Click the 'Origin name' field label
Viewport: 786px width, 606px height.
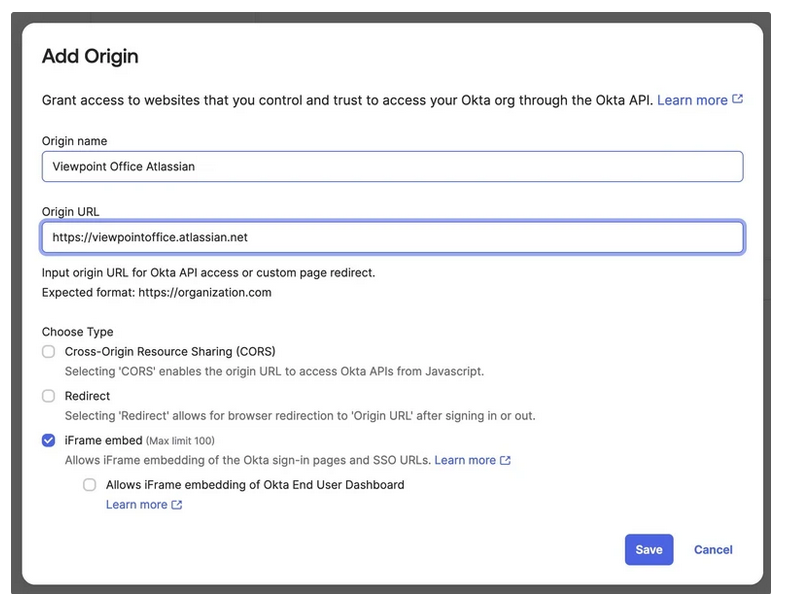coord(74,141)
